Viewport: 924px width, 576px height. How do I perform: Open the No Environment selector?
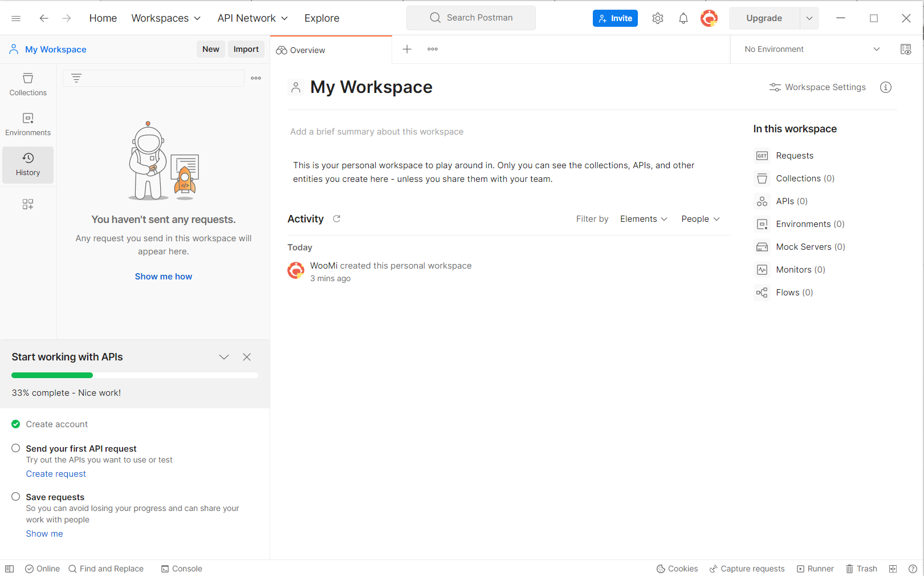(812, 49)
